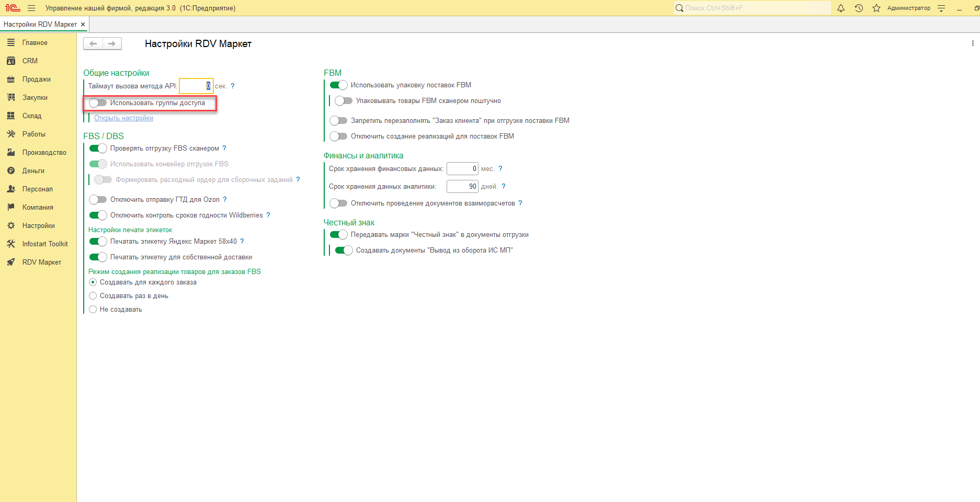Click the Финансы и аналитика heading

[363, 155]
